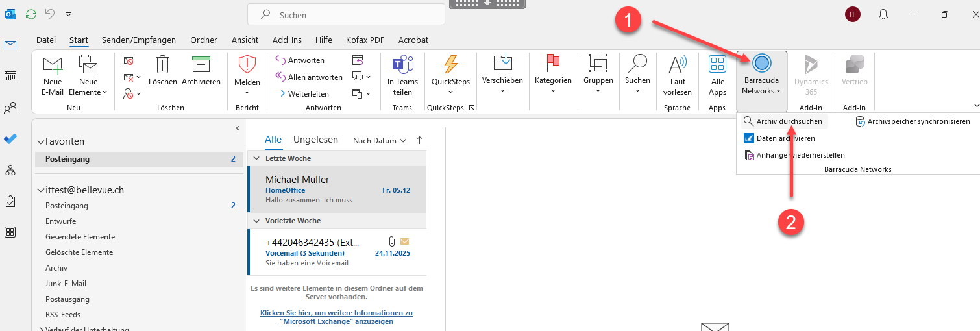Open the Tasks clipboard icon in sidebar

10,201
